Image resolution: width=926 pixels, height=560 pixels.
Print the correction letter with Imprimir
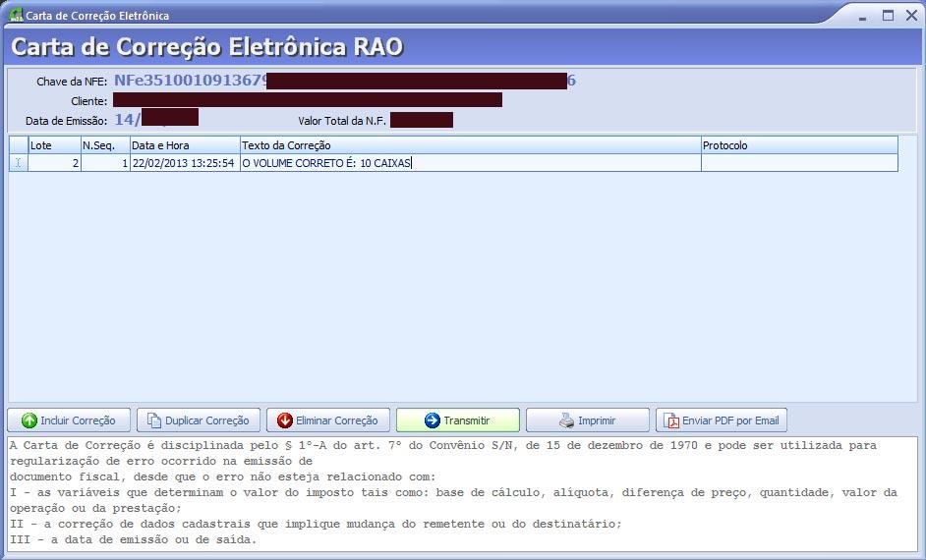pos(588,420)
